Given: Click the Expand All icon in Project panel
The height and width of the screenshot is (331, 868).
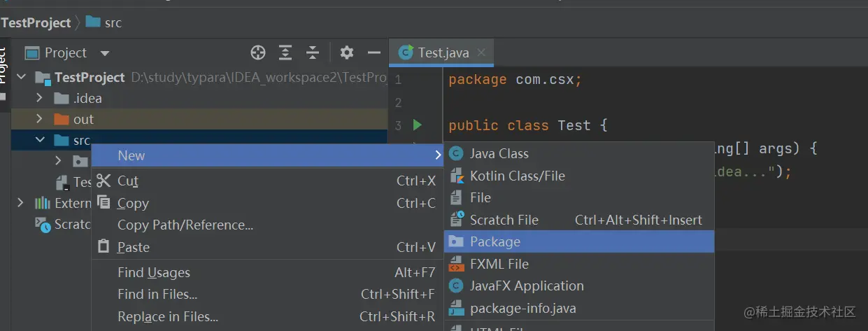Looking at the screenshot, I should pos(285,52).
